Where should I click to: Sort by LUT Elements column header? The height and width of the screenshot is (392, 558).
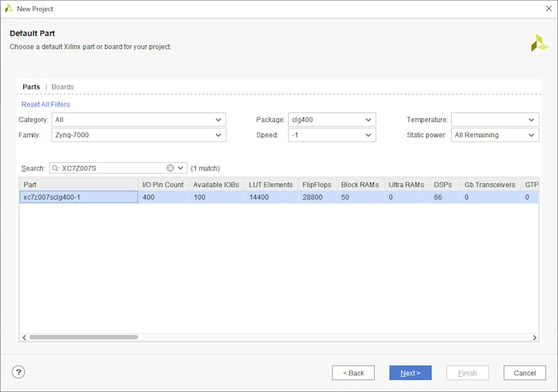click(x=271, y=185)
